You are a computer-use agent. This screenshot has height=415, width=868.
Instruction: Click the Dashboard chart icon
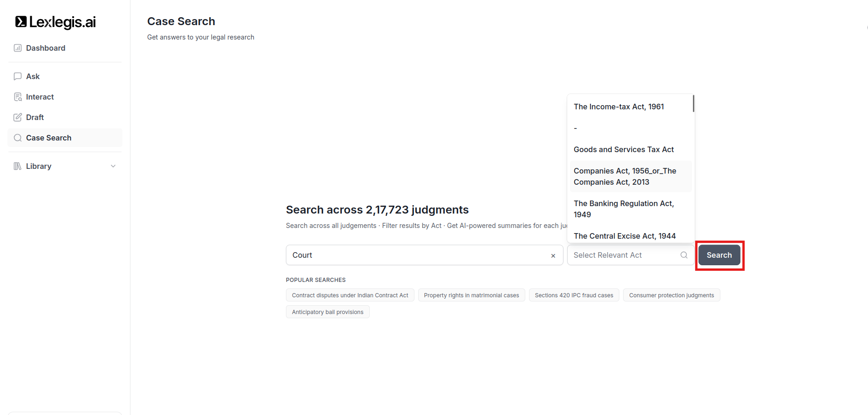(18, 48)
